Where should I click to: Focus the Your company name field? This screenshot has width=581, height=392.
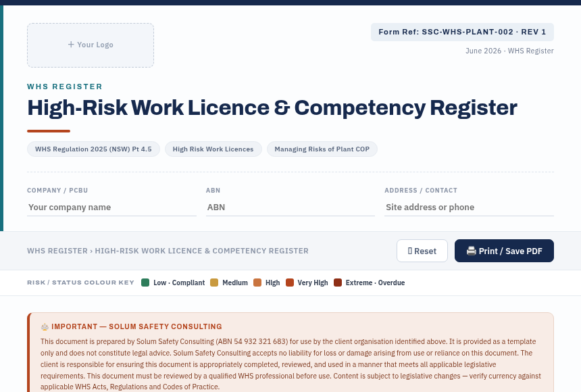pos(111,207)
